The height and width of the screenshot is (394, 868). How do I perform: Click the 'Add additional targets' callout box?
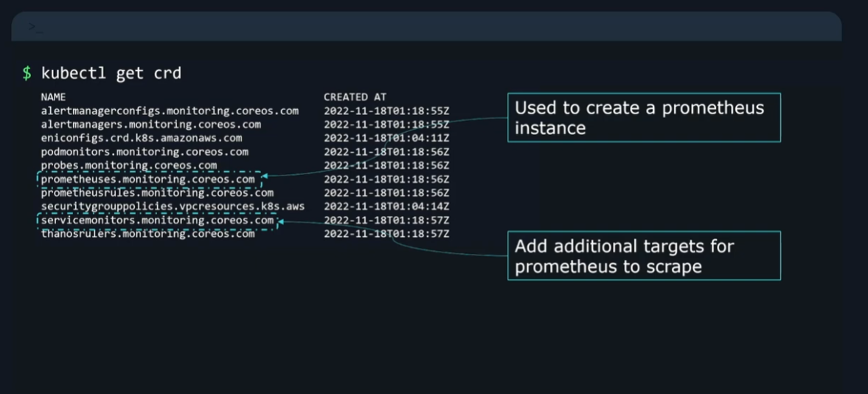point(643,256)
